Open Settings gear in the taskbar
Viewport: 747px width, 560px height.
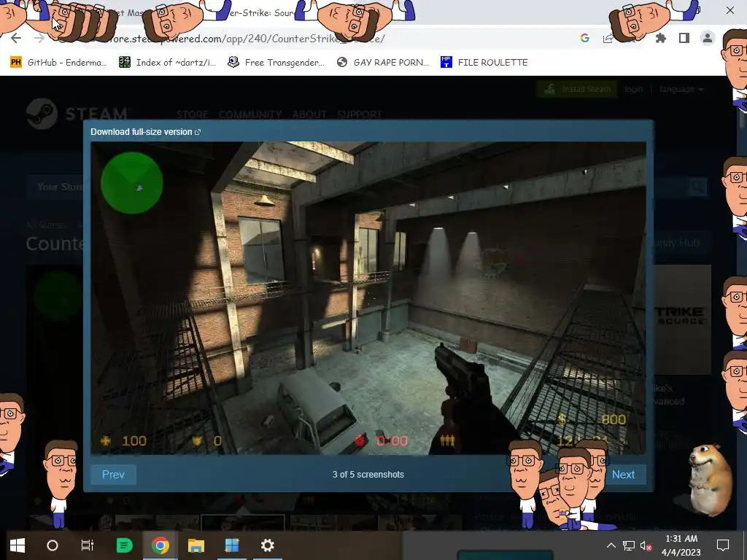[x=267, y=545]
